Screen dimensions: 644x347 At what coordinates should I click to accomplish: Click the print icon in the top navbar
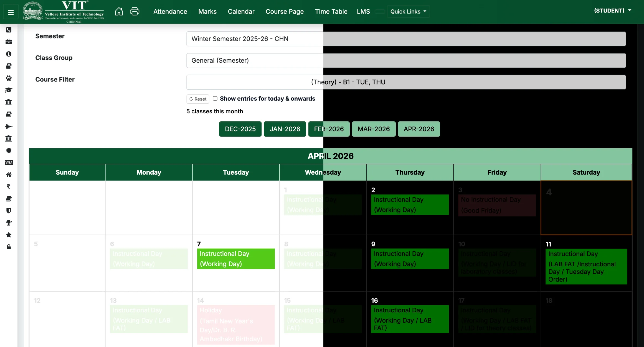[135, 11]
